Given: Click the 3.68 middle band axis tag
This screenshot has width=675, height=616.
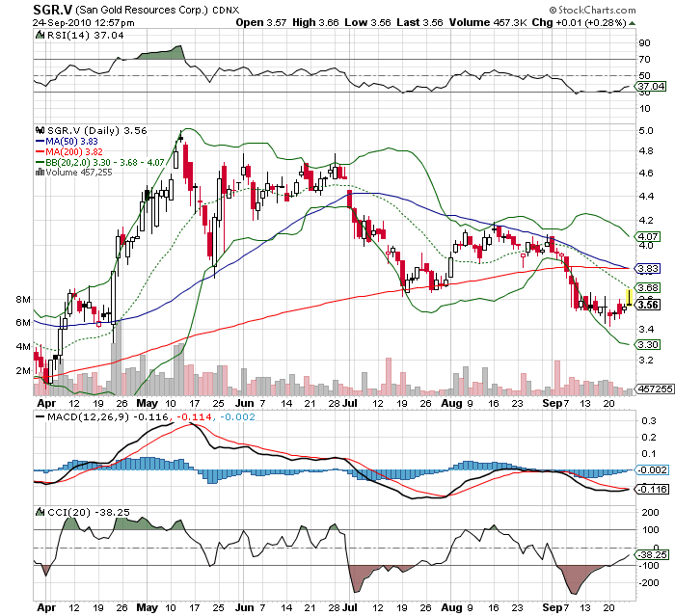Looking at the screenshot, I should [x=647, y=287].
